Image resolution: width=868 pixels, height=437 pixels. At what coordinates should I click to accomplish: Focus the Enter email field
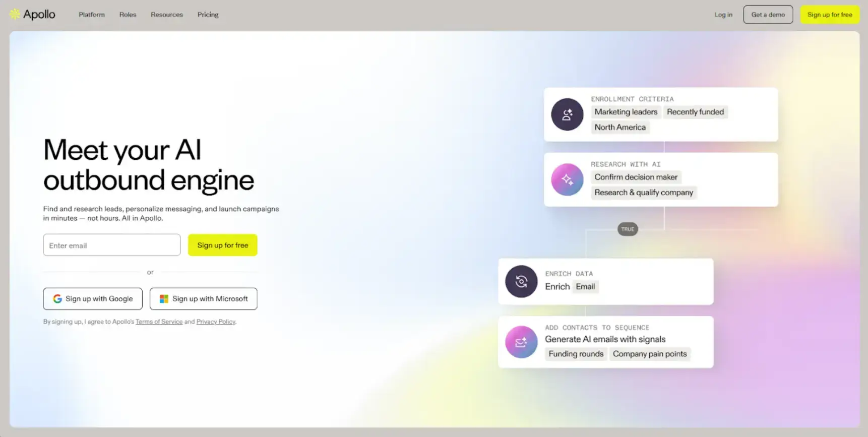click(111, 245)
